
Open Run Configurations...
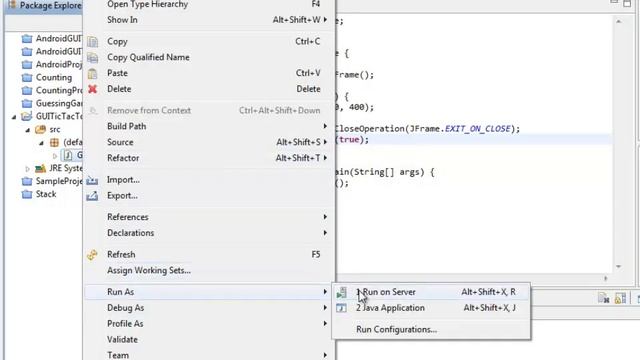(431, 330)
